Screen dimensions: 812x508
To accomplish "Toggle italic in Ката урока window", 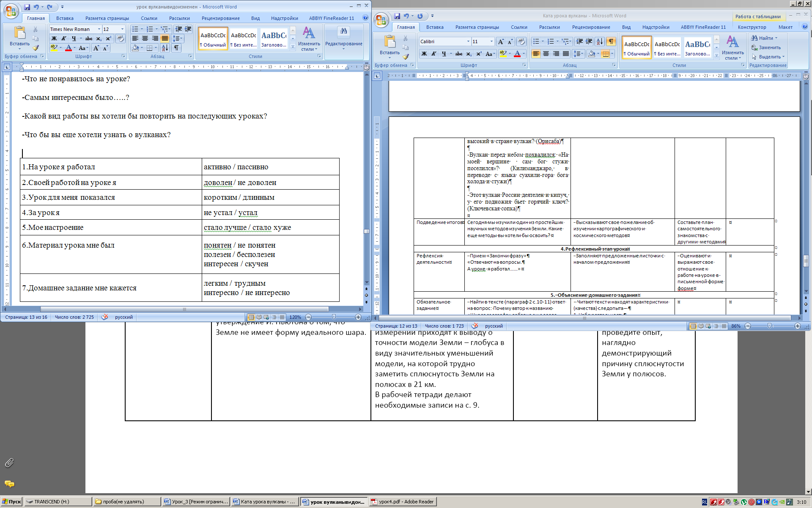I will pos(434,54).
